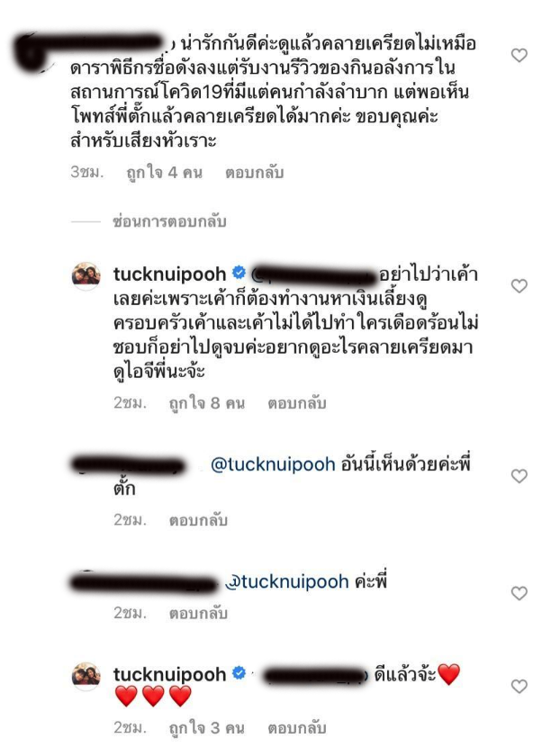This screenshot has width=551, height=756.
Task: Open ถูกใจ 8 คน likes list
Action: pos(206,403)
